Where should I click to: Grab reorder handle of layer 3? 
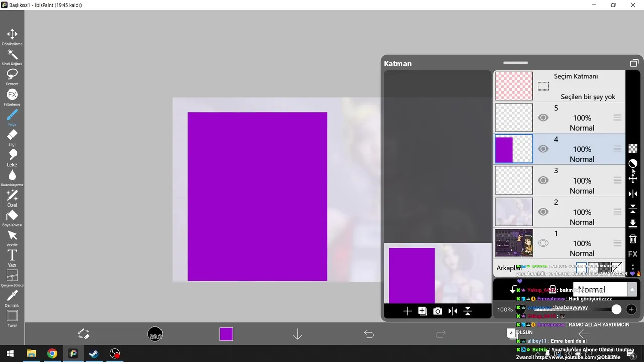pos(617,180)
